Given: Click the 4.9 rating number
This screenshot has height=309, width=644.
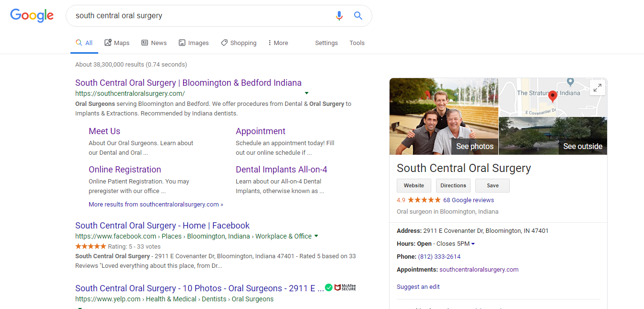Looking at the screenshot, I should pyautogui.click(x=401, y=200).
